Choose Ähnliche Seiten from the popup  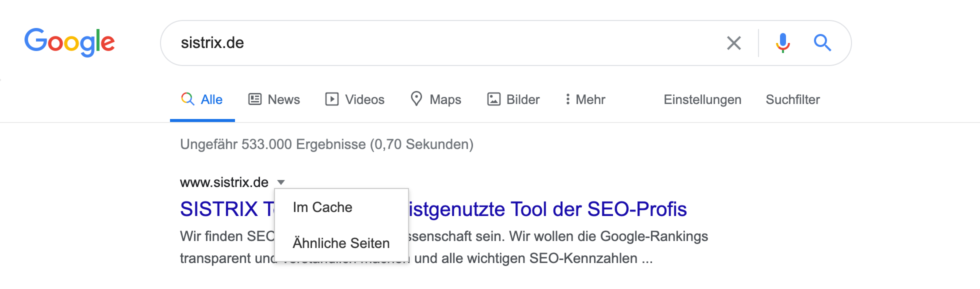341,243
